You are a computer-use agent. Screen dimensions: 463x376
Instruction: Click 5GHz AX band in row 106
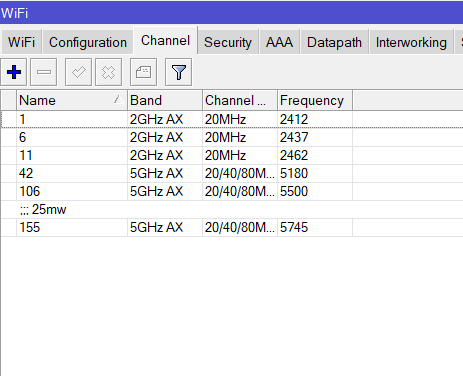(156, 191)
